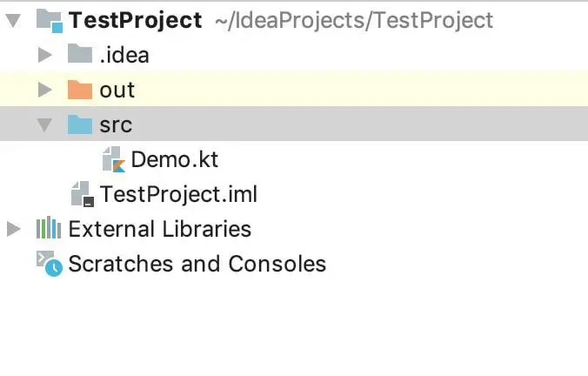
Task: Expand the .idea folder arrow
Action: click(46, 56)
